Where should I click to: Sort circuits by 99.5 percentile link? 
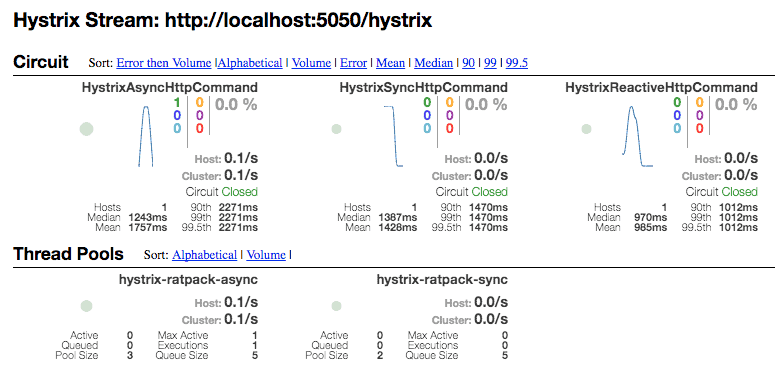(517, 63)
